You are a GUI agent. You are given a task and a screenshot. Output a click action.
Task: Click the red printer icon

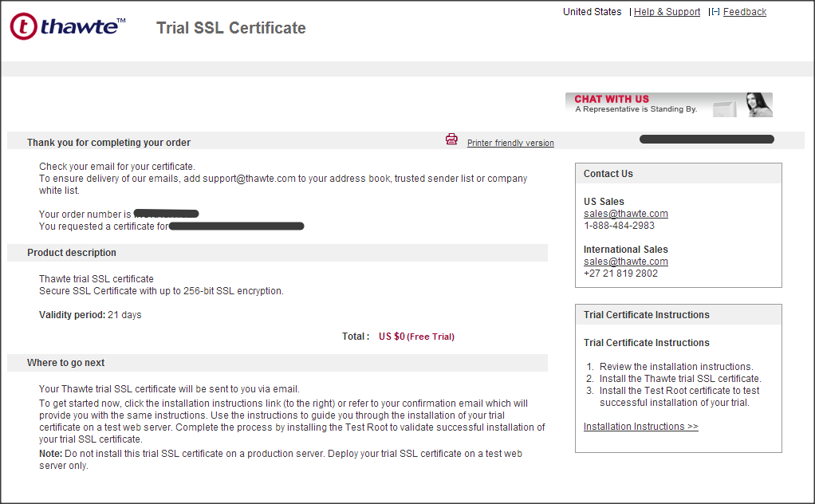[451, 140]
